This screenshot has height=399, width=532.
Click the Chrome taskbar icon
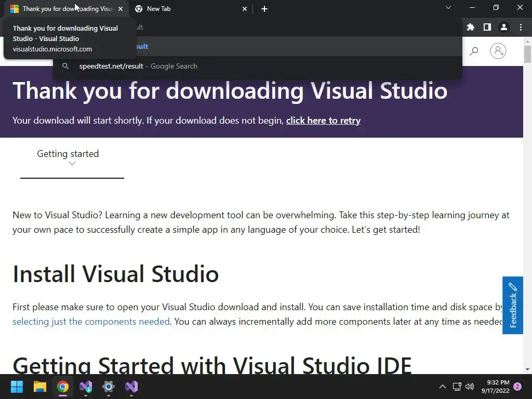click(x=63, y=387)
